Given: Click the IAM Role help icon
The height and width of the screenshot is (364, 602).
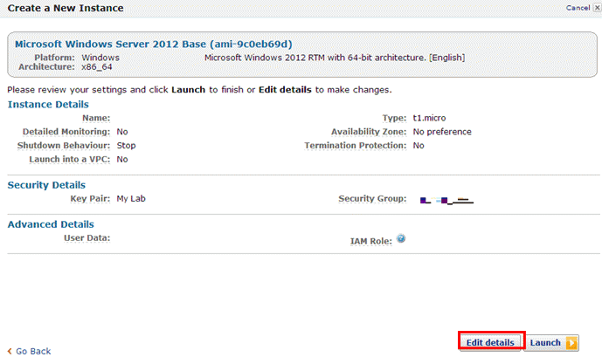Looking at the screenshot, I should coord(401,238).
